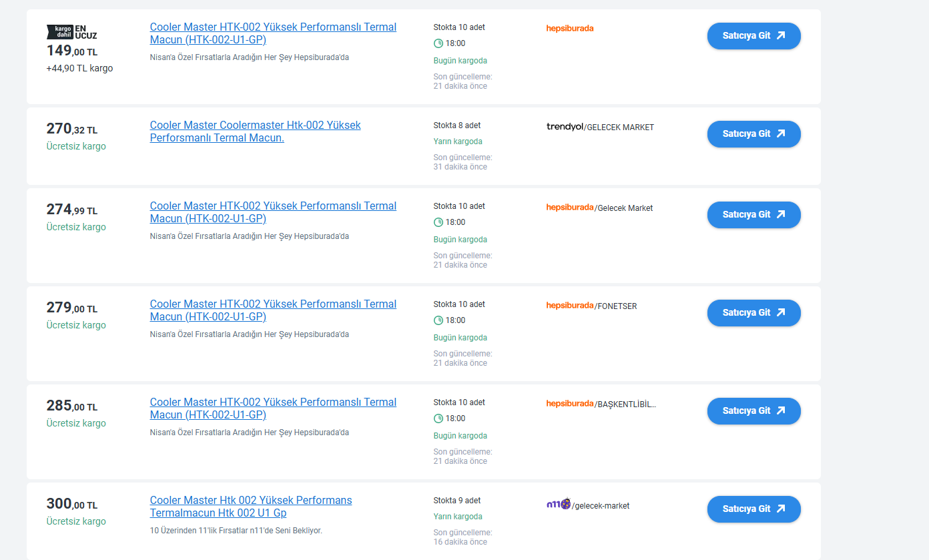
Task: Click the clock icon in the 285 TL listing
Action: [438, 418]
